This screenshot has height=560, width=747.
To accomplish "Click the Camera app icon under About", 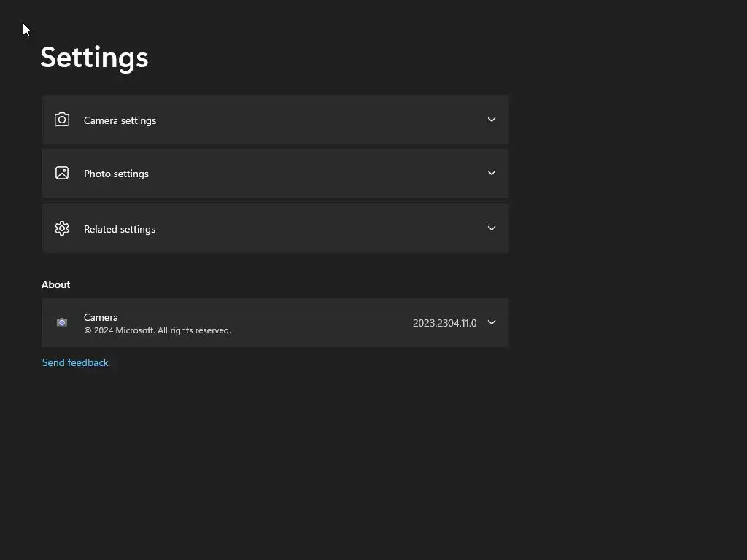I will (62, 322).
